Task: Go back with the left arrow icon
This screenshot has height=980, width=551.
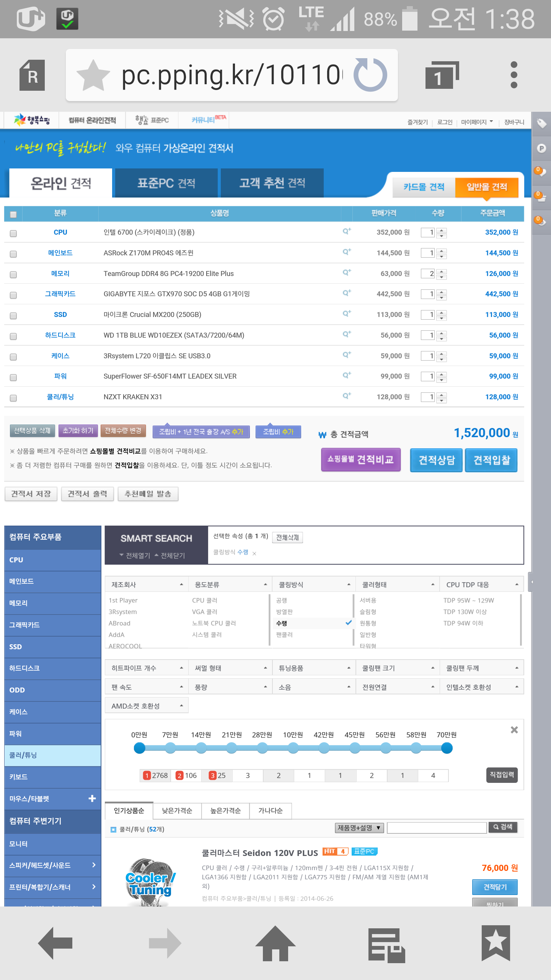Action: 55,944
